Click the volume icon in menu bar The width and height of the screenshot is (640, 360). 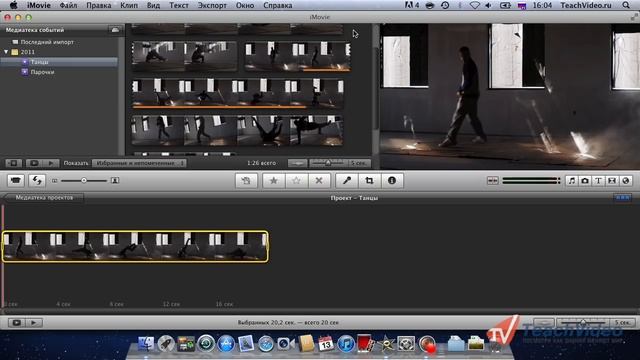click(489, 5)
